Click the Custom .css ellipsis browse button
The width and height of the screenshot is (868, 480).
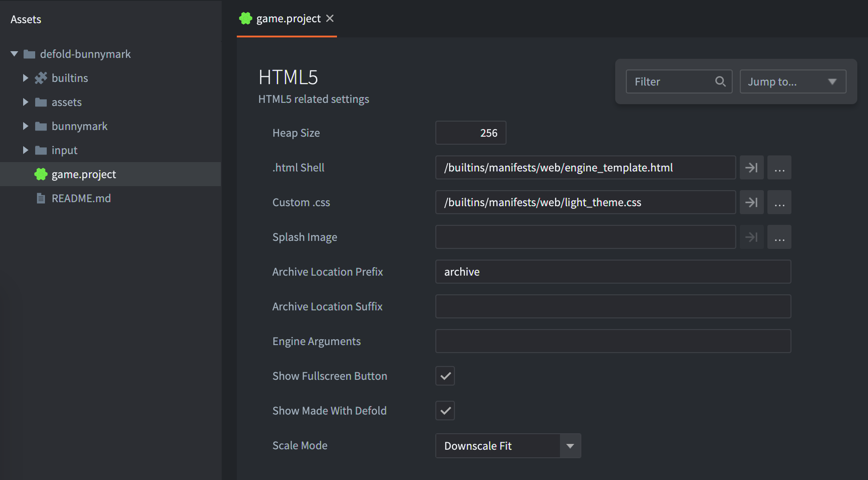pyautogui.click(x=779, y=202)
